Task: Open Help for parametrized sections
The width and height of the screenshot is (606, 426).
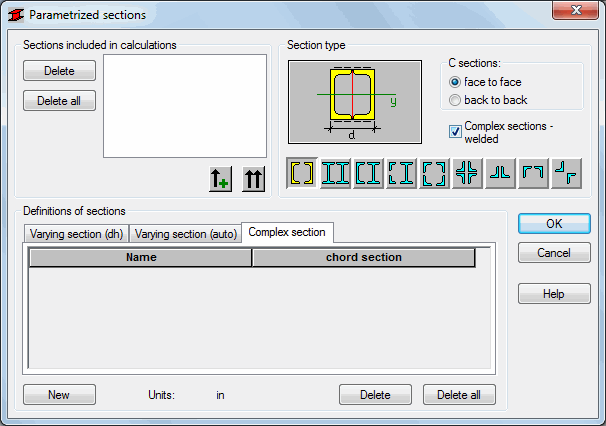Action: click(553, 294)
